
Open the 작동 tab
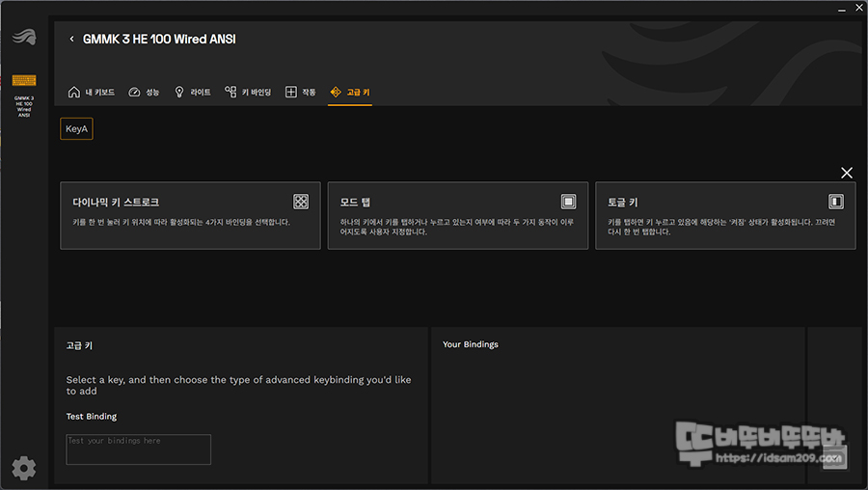tap(301, 92)
